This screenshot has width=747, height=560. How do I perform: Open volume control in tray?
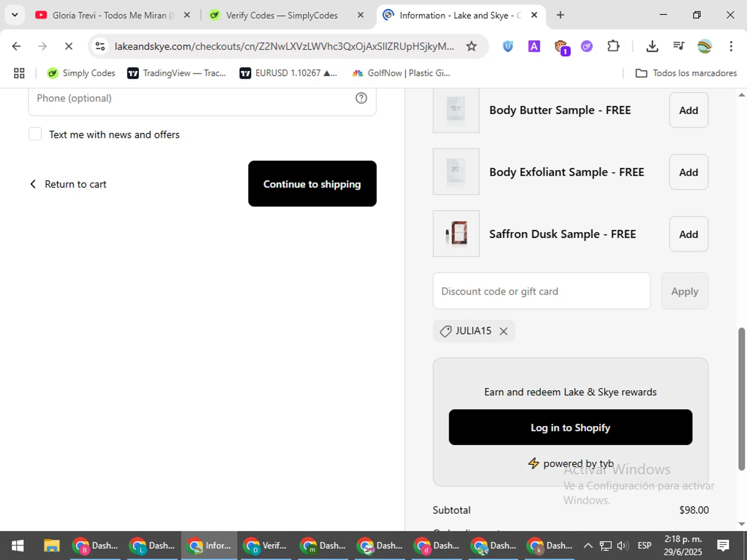(x=622, y=546)
